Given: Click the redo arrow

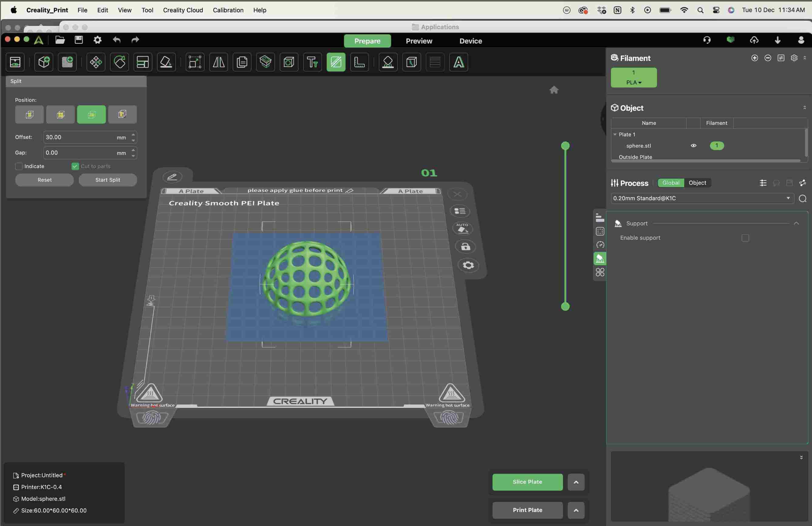Looking at the screenshot, I should (x=135, y=40).
